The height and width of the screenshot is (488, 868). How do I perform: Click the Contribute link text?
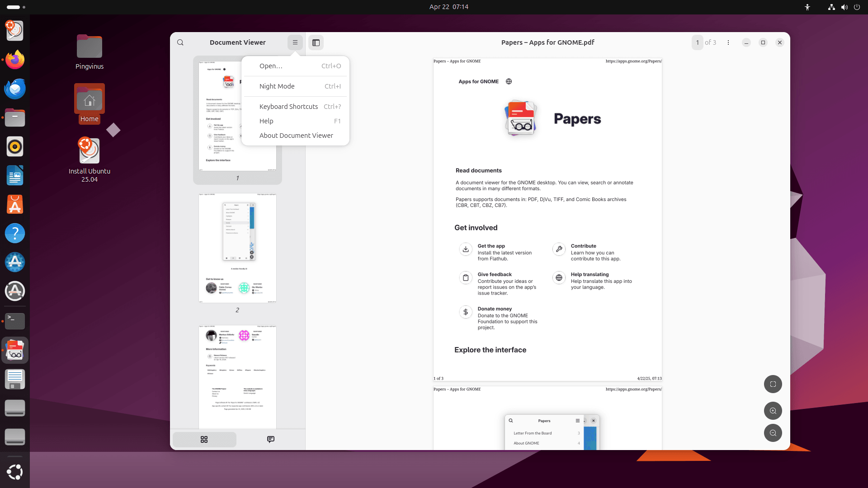[583, 246]
